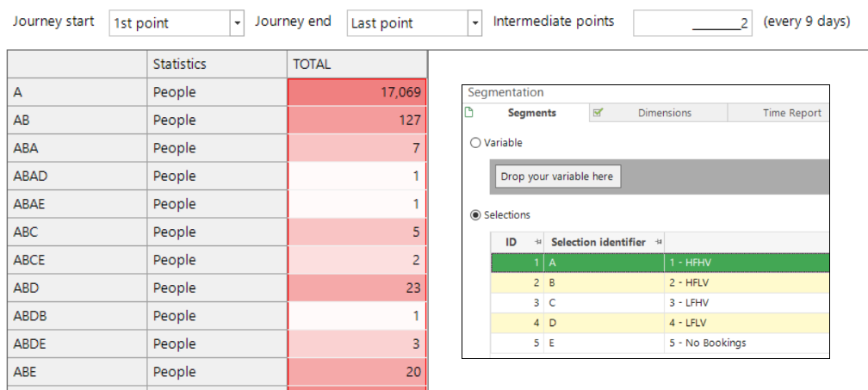Click the Intermediate points input field
Viewport: 868px width, 390px height.
tap(692, 23)
